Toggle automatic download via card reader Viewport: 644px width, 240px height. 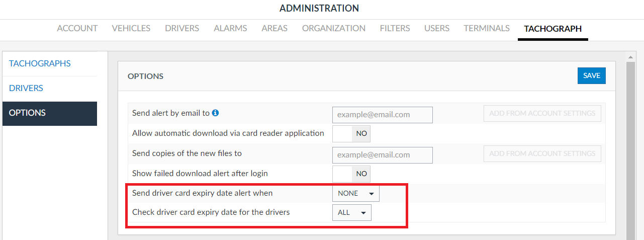pyautogui.click(x=351, y=133)
